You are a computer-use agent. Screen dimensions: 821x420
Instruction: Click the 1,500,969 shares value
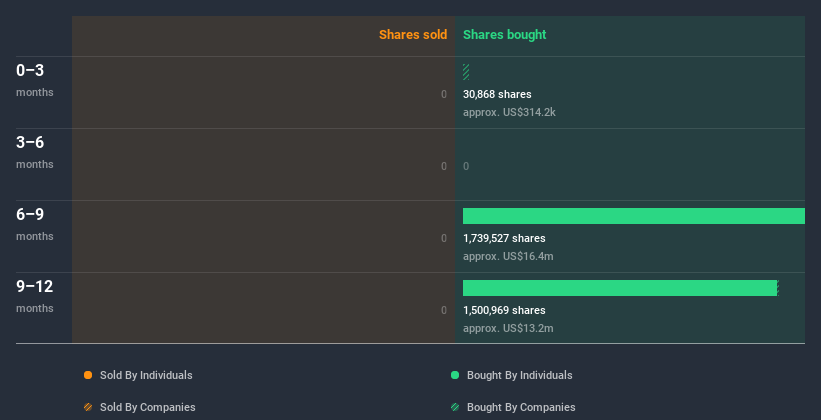pos(504,311)
